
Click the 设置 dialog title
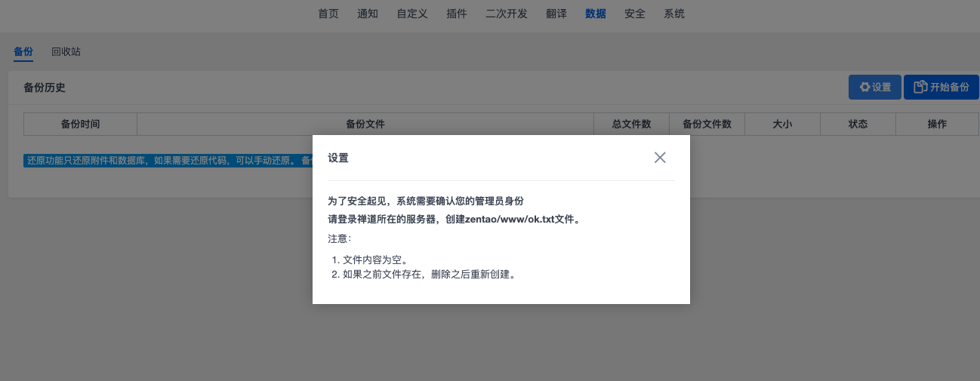[x=338, y=158]
